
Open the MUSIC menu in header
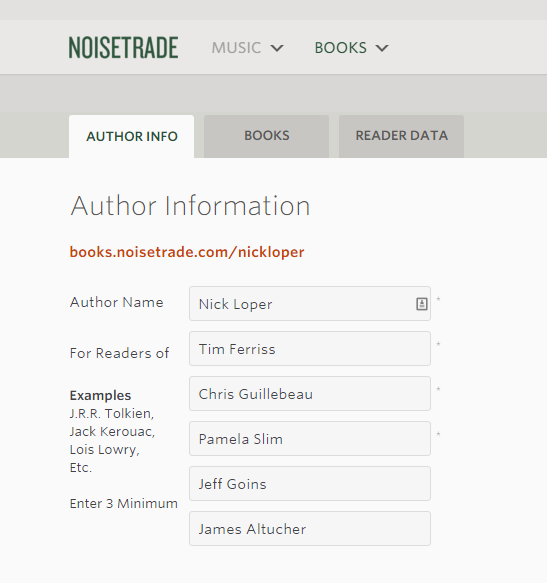pyautogui.click(x=236, y=48)
